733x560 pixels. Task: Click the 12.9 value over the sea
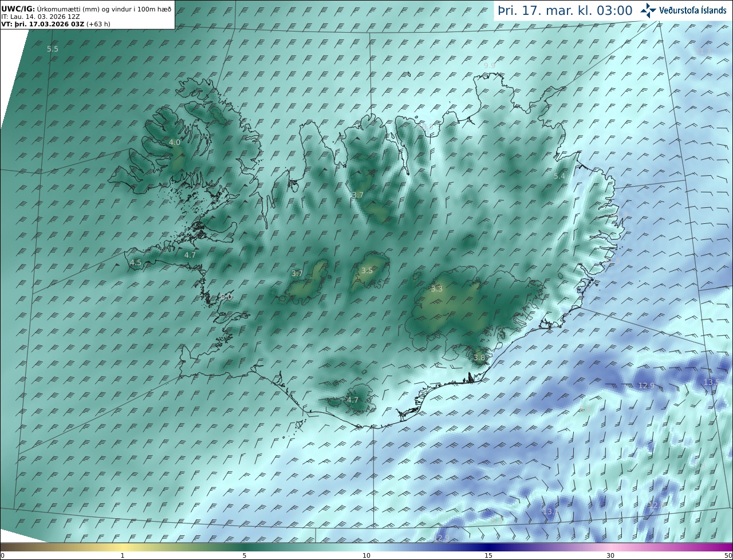click(646, 386)
